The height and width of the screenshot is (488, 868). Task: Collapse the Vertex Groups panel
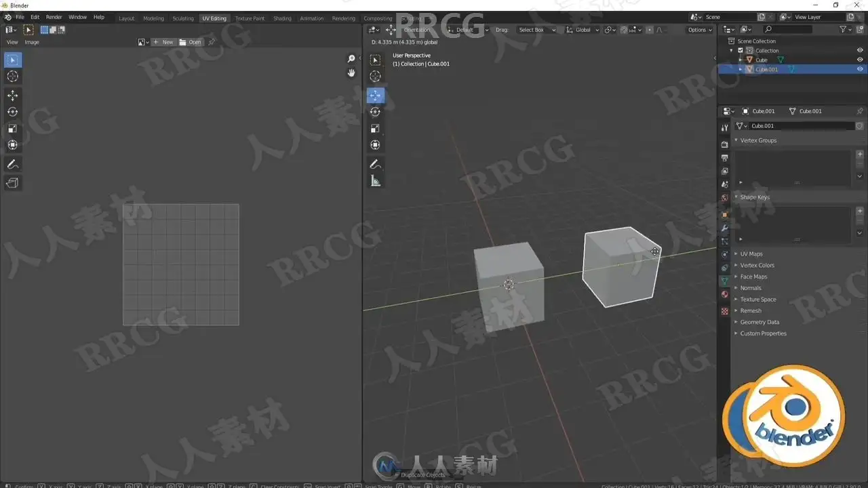tap(758, 140)
